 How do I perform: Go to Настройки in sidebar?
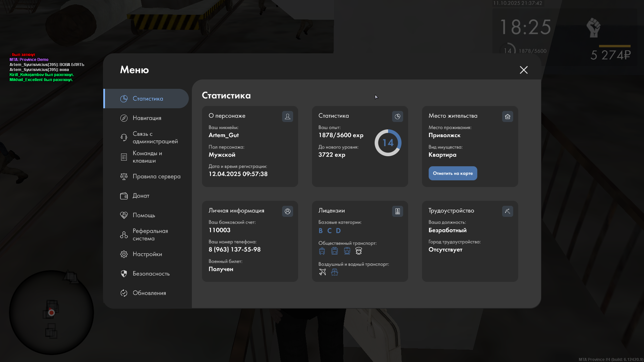tap(147, 254)
